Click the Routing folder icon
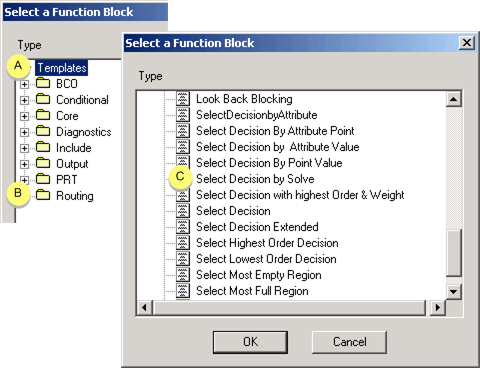Screen dimensions: 480x368 click(43, 195)
